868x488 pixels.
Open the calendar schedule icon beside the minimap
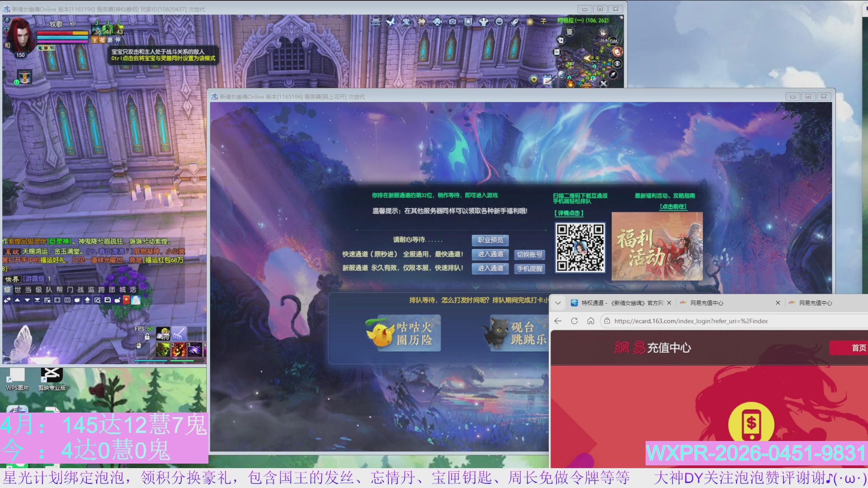[x=547, y=80]
